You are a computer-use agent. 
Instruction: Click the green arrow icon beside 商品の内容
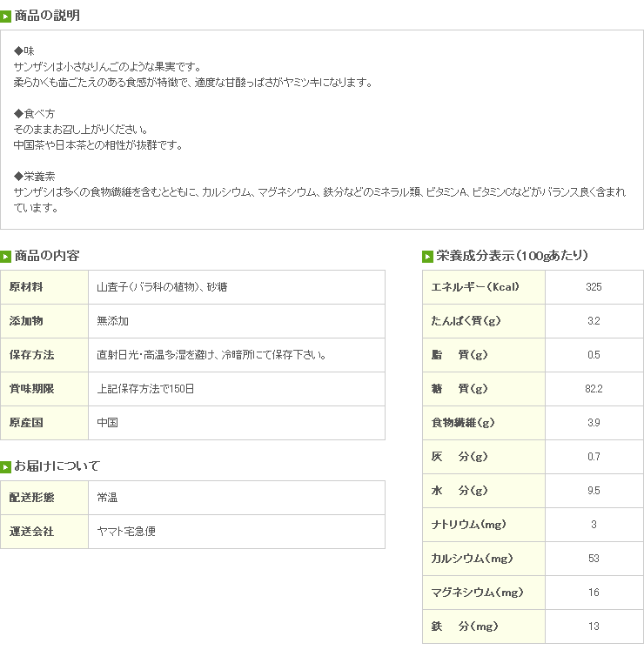pyautogui.click(x=6, y=257)
